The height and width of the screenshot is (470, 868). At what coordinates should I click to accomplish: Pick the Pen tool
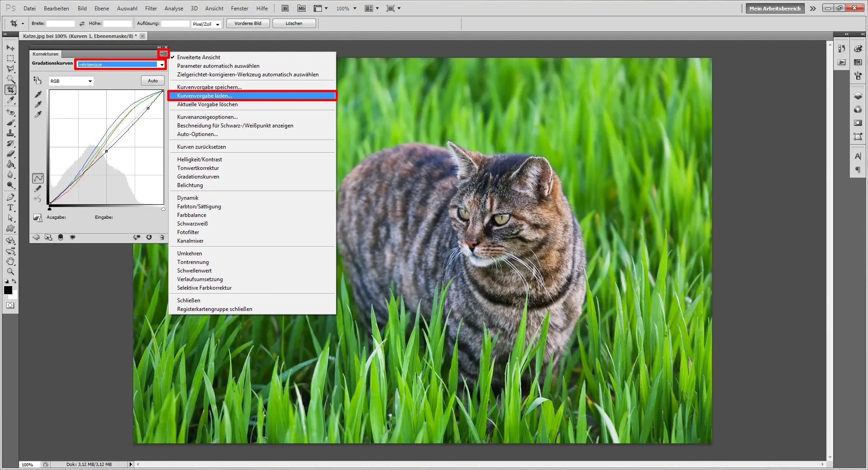pyautogui.click(x=10, y=197)
